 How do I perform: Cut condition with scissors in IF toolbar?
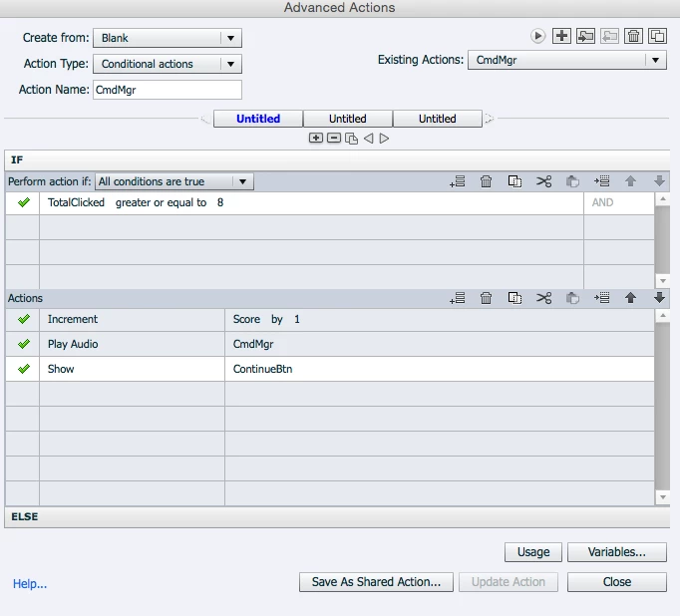coord(543,181)
